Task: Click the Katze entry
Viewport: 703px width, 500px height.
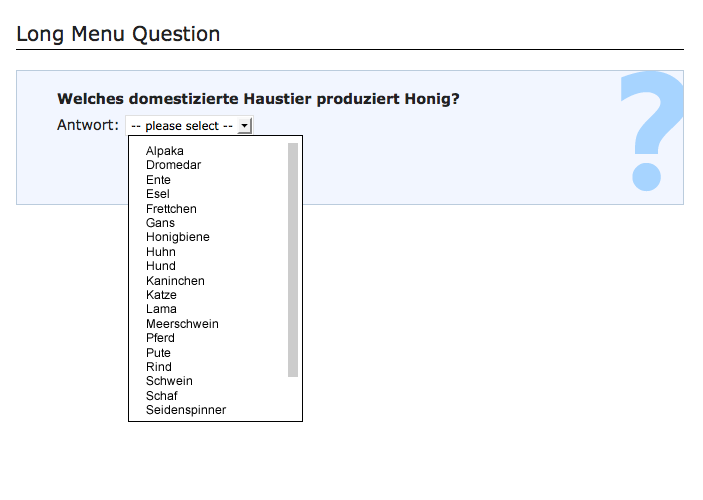Action: point(161,295)
